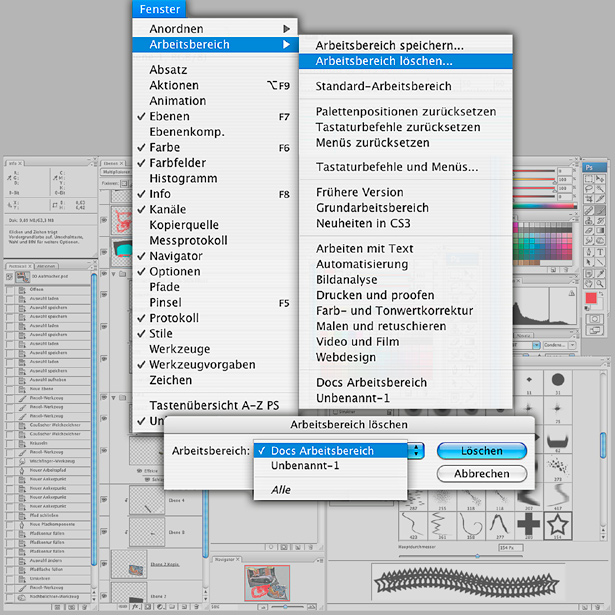This screenshot has width=615, height=615.
Task: Toggle Farbfelder palette in Fenster menu
Action: point(213,163)
